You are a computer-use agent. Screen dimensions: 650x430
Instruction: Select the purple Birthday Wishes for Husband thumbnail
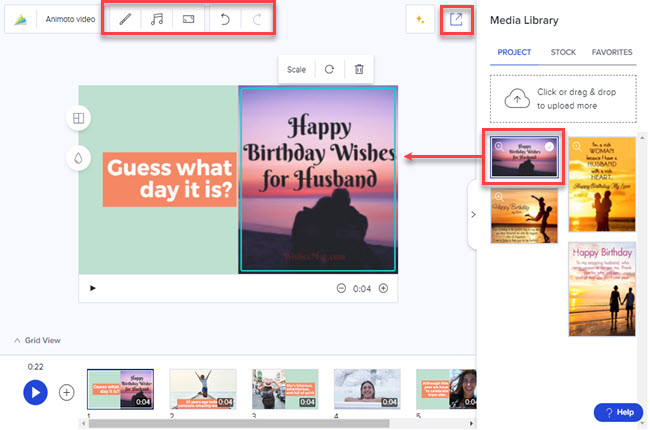[524, 158]
